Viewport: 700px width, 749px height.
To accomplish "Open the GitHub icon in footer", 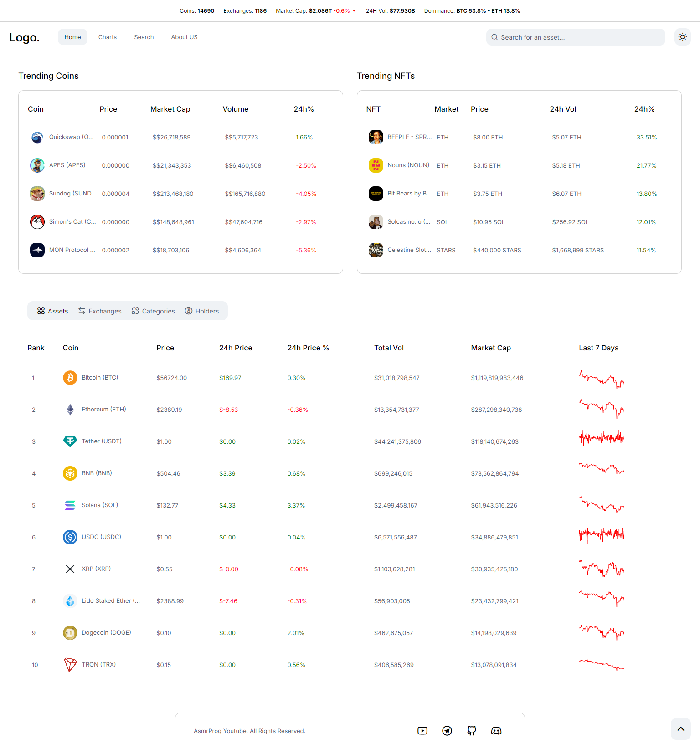I will point(472,731).
